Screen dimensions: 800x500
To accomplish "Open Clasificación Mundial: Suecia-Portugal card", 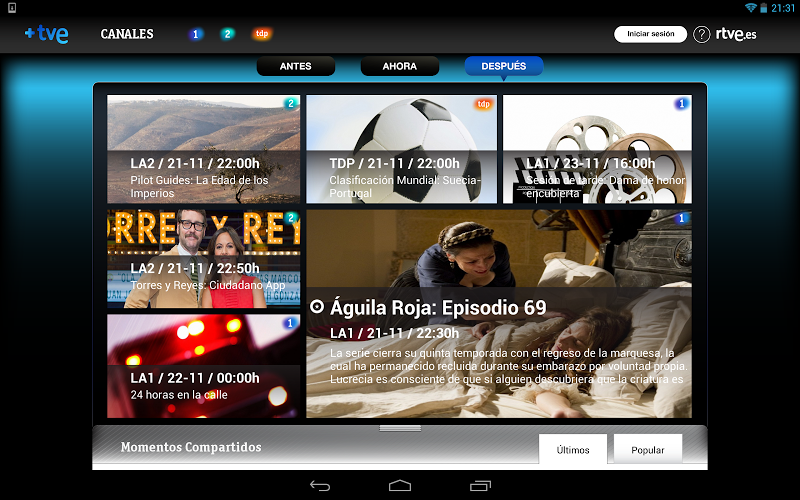I will coord(402,149).
